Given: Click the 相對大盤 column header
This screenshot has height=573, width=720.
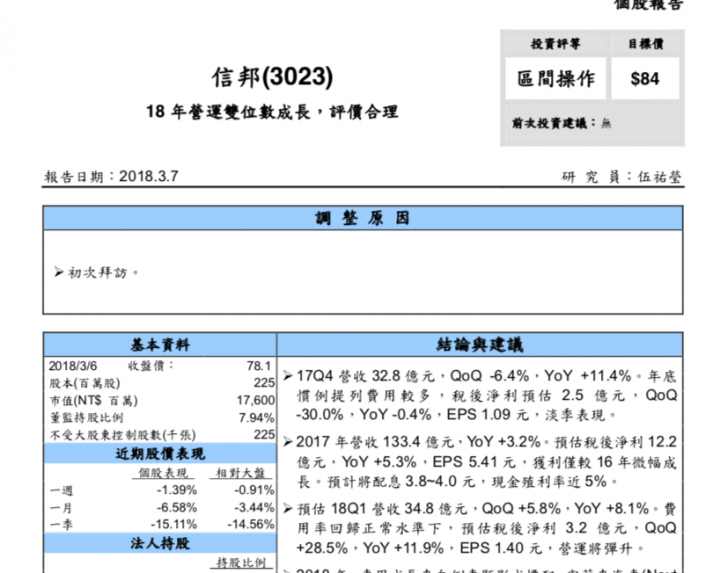Looking at the screenshot, I should (x=240, y=473).
